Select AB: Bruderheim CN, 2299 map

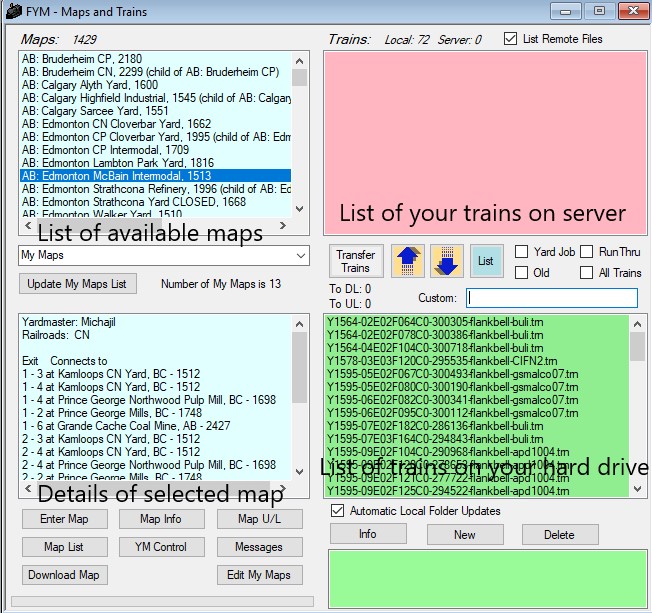pos(156,72)
